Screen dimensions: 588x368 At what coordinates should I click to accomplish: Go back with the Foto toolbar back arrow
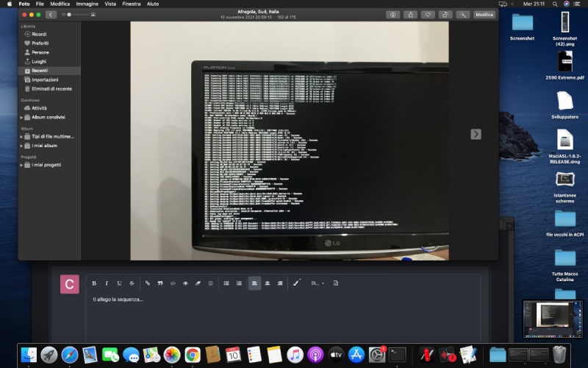coord(51,15)
